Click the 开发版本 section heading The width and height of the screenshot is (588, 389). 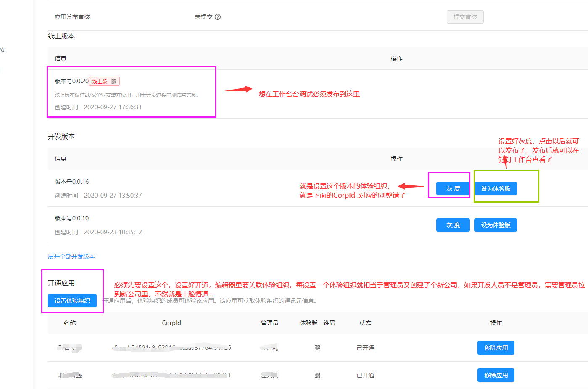pyautogui.click(x=61, y=137)
